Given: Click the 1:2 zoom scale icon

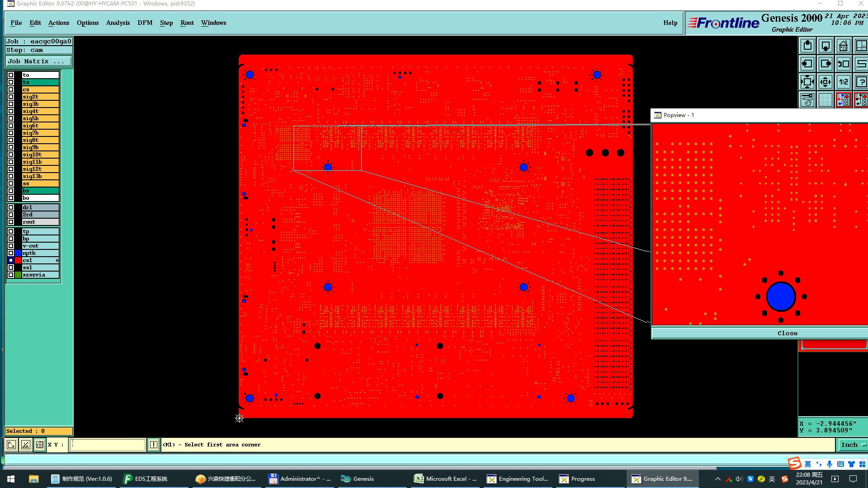Looking at the screenshot, I should [x=844, y=82].
